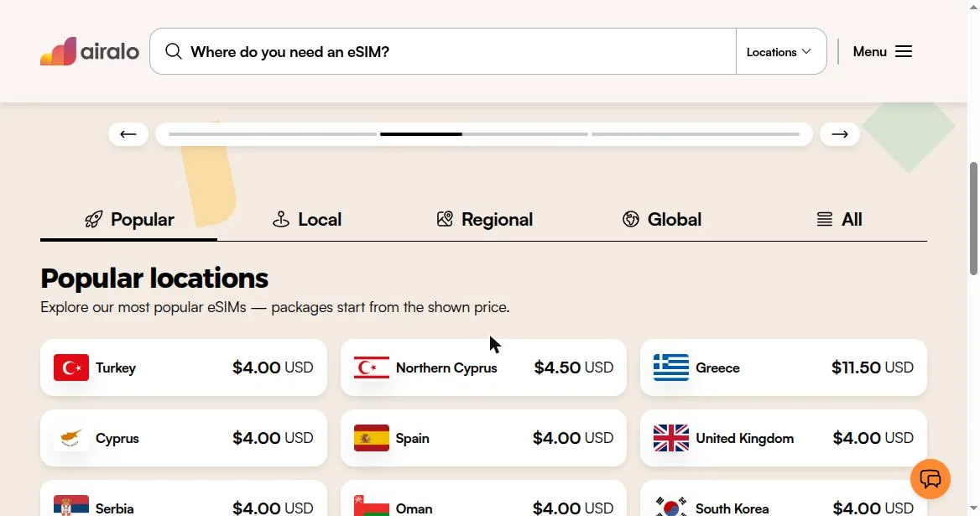Screen dimensions: 980x516
Task: Click the $11.50 USD Greece price
Action: [873, 367]
